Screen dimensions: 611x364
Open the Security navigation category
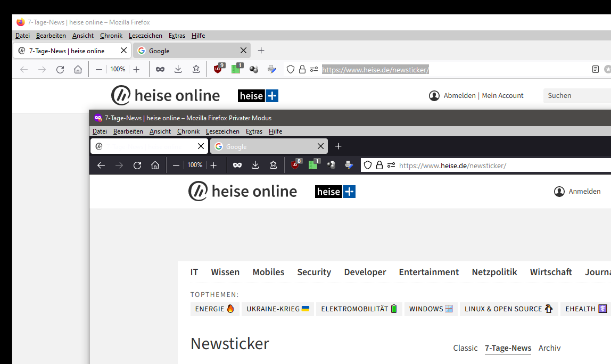(x=314, y=272)
